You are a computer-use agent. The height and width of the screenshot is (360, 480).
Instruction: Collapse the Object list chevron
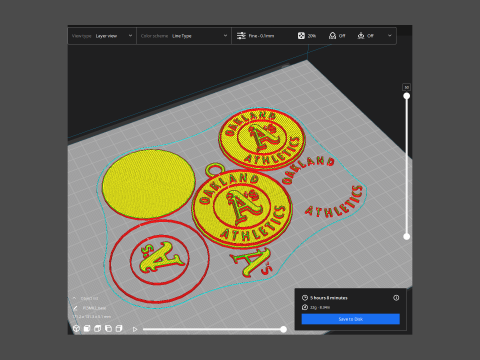pyautogui.click(x=74, y=298)
